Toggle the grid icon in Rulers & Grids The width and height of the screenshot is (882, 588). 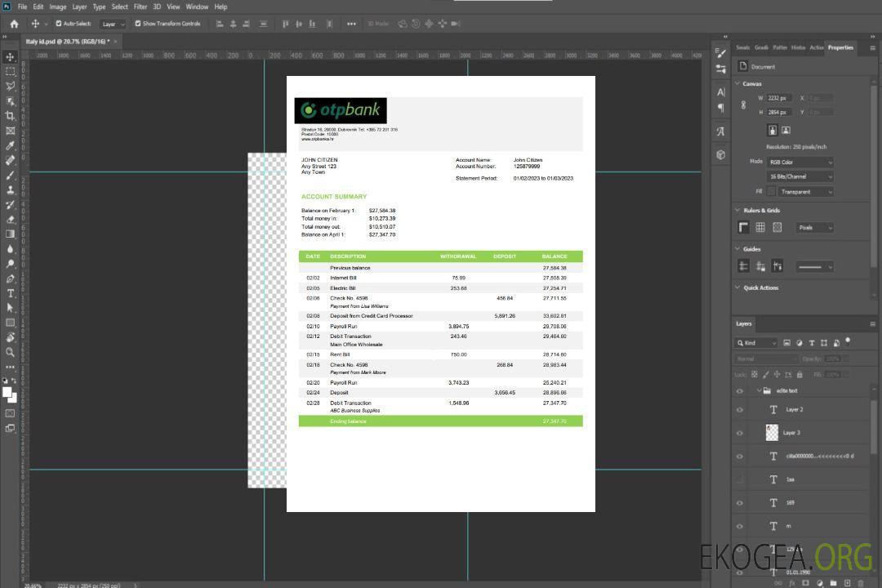(760, 227)
